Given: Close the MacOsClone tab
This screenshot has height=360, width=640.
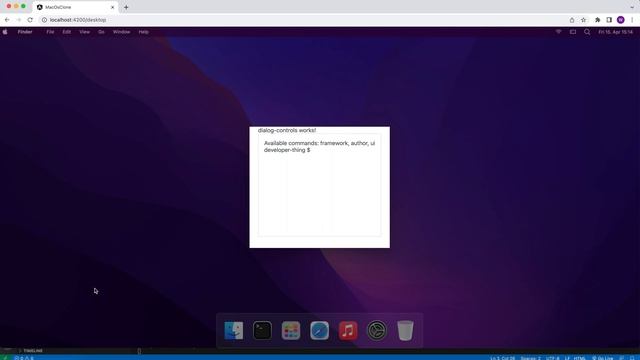Looking at the screenshot, I should pyautogui.click(x=113, y=7).
